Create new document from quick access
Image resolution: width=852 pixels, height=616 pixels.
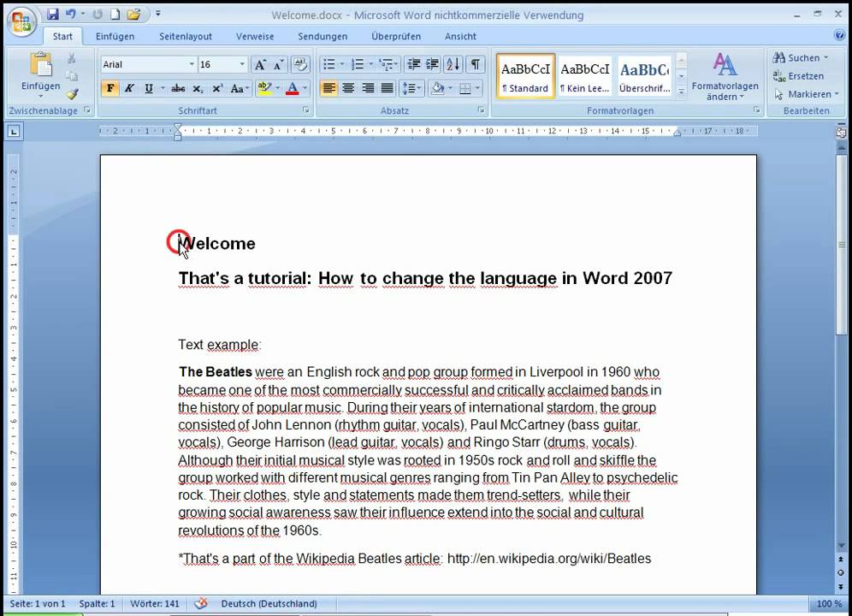point(115,15)
